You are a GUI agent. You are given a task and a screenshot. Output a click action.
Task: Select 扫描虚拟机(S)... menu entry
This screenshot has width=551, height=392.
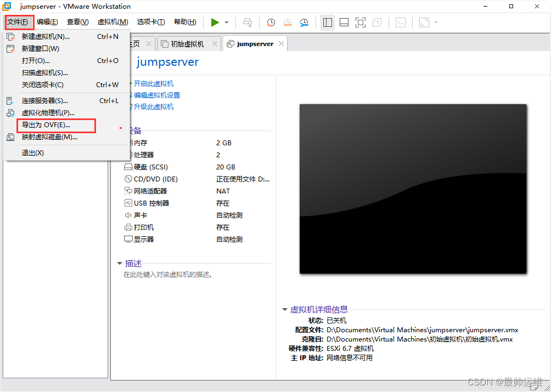coord(67,73)
